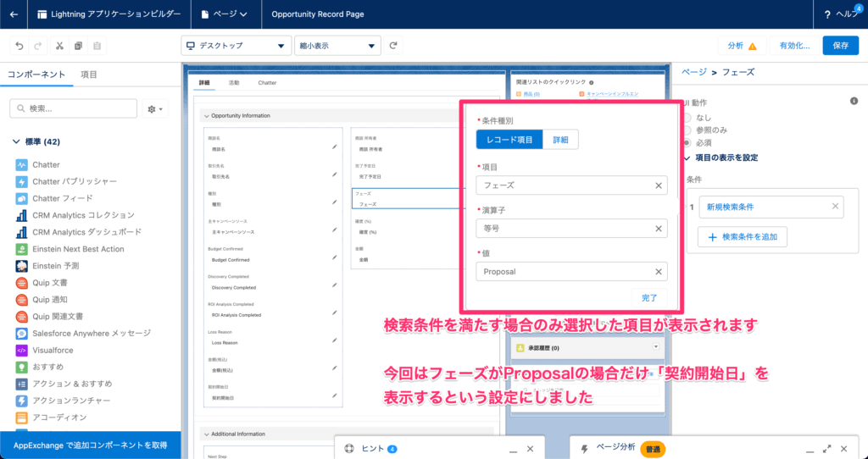Screen dimensions: 868x459
Task: Click edit pencil for 商談名 field
Action: 334,147
